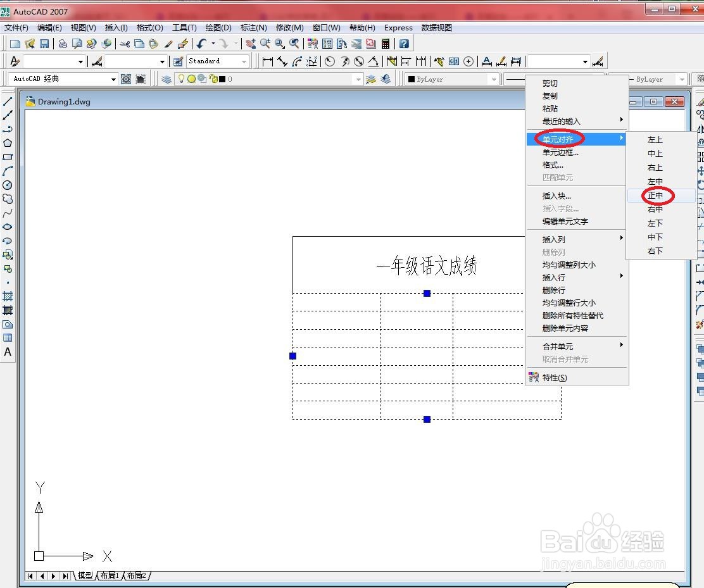Select the Circle draw tool

(8, 185)
